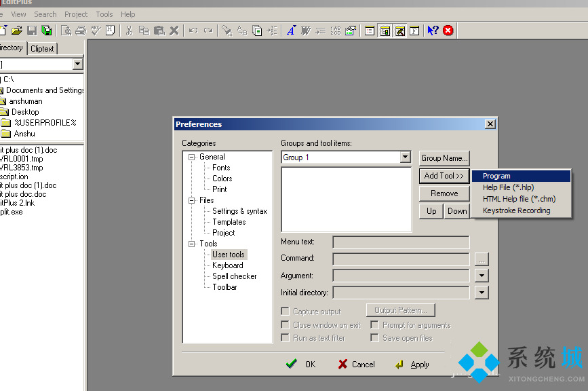Screen dimensions: 588x391
Task: Collapse the Files category in the tree
Action: [192, 200]
